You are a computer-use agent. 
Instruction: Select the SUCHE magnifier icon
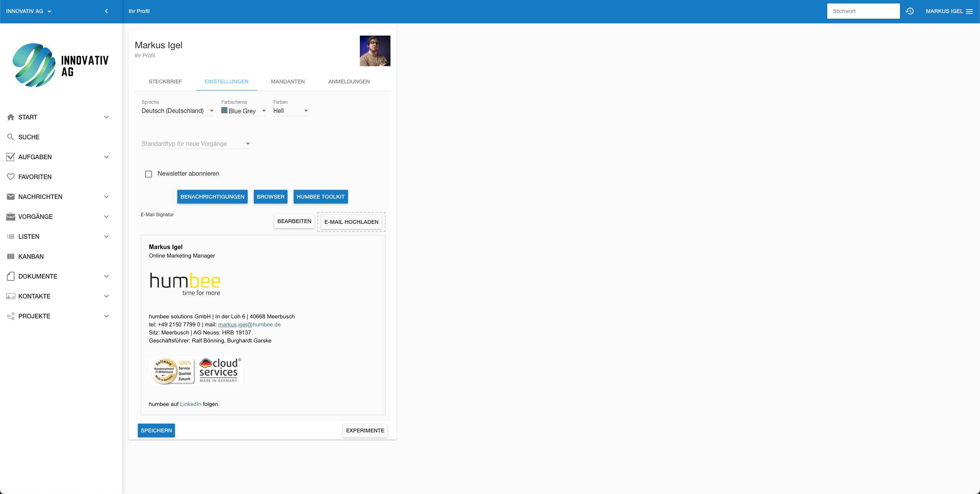point(10,137)
